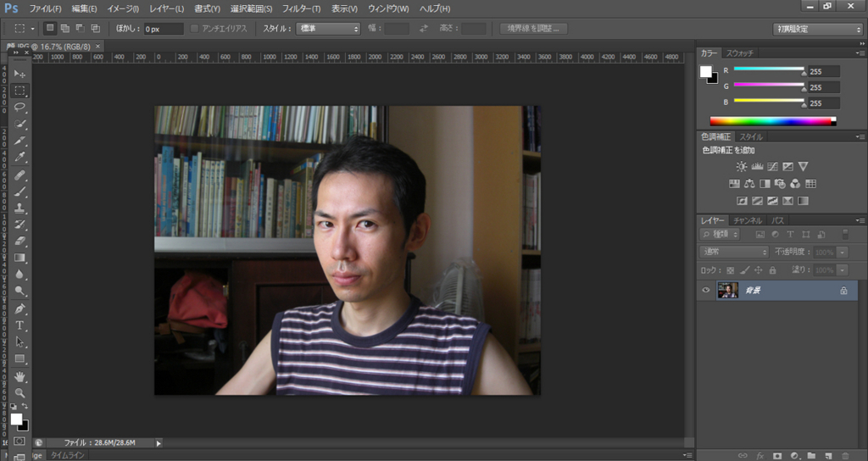Select the Crop tool
This screenshot has height=461, width=868.
(20, 141)
